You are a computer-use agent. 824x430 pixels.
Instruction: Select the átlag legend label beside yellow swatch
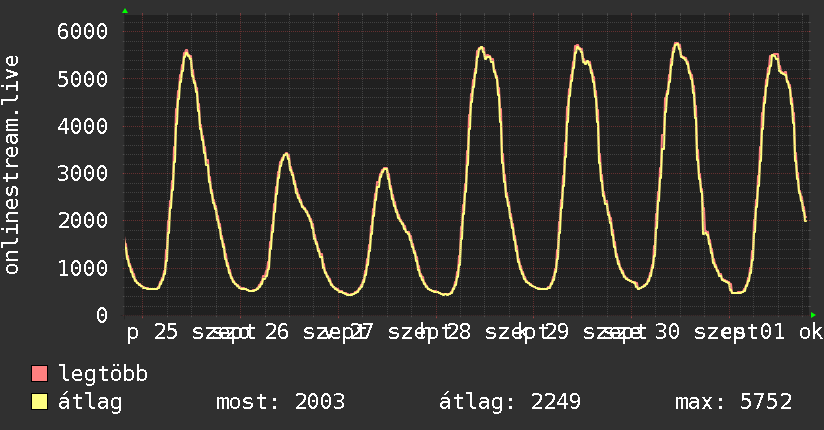90,403
